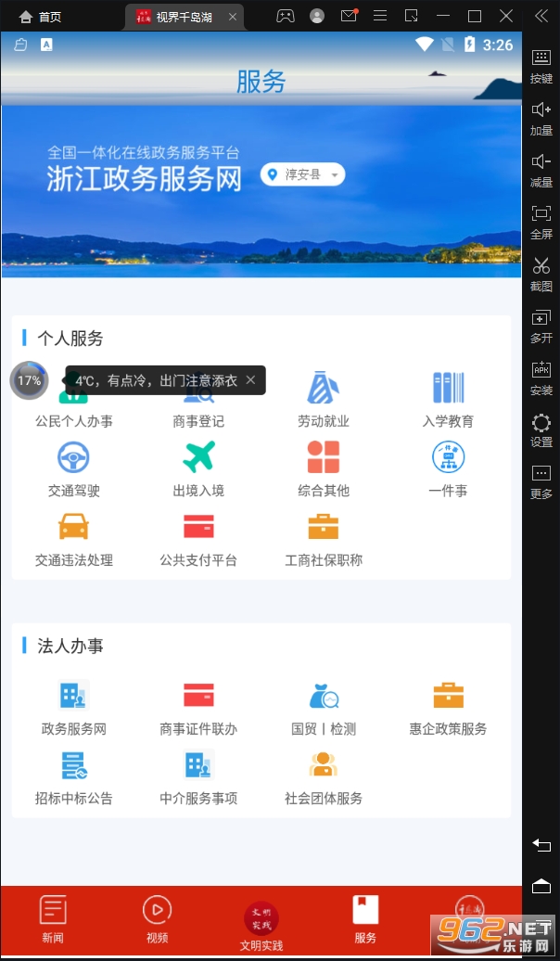
Task: Open 综合其他 grid icon
Action: pyautogui.click(x=323, y=457)
